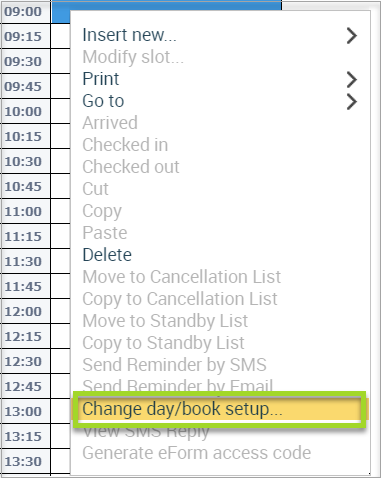
Task: Select the 13:30 time slot label
Action: (x=23, y=462)
